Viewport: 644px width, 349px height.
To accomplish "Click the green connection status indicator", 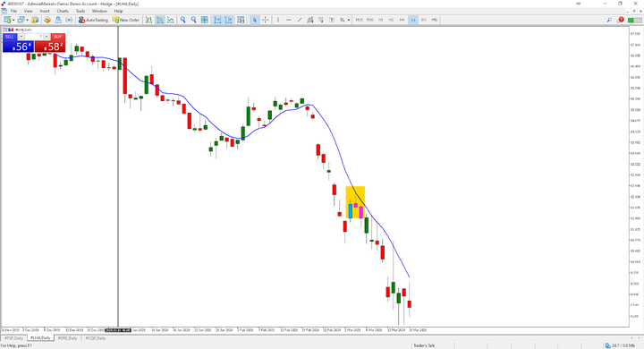I will pos(636,20).
